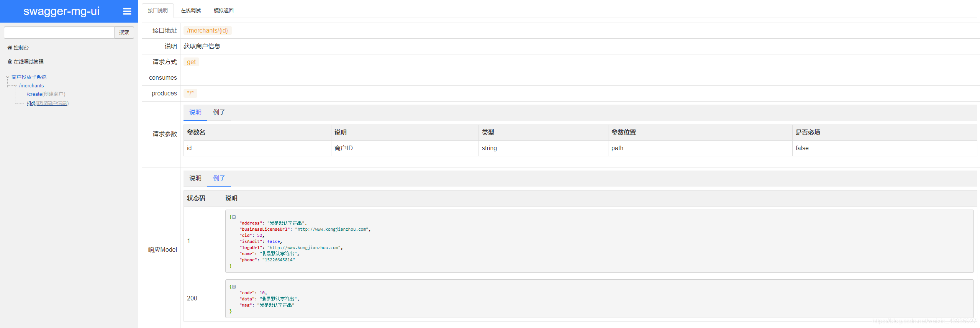Click the hamburger menu icon in header

tap(127, 11)
